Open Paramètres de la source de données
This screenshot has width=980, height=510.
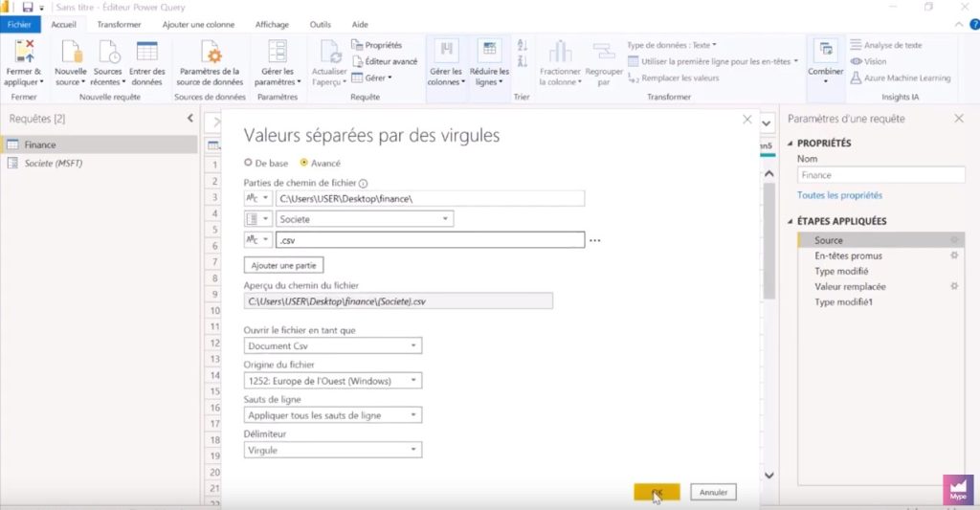[210, 63]
